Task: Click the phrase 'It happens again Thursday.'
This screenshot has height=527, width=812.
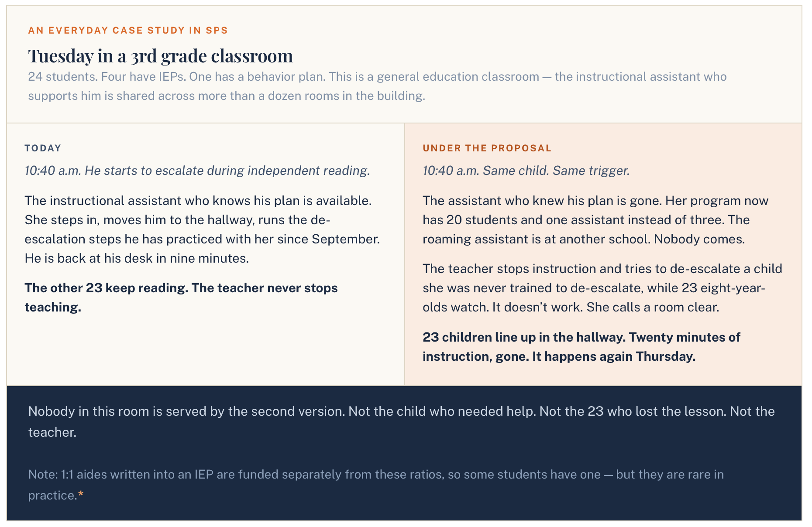Action: pyautogui.click(x=613, y=356)
